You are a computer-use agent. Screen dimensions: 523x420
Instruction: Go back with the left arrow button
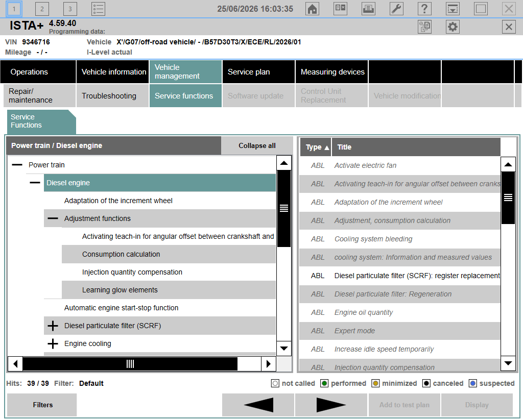tap(258, 405)
